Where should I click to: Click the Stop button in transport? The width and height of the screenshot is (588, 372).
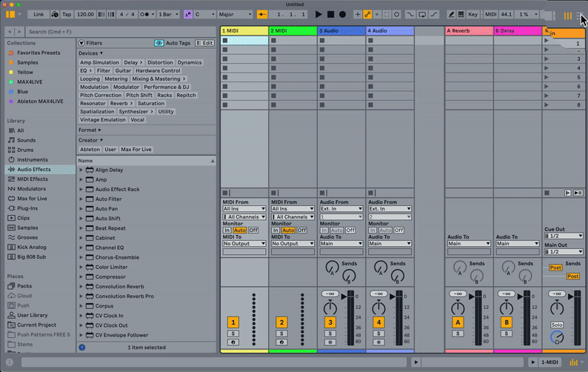(330, 14)
